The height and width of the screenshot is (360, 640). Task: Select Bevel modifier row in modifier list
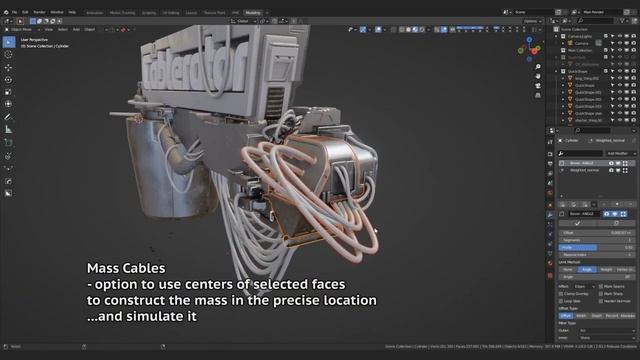tap(597, 163)
